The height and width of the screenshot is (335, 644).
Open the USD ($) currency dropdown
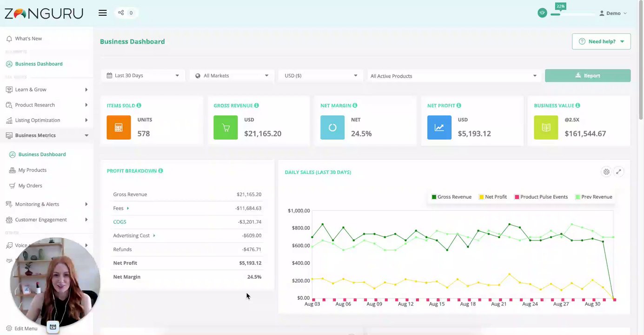(x=320, y=75)
